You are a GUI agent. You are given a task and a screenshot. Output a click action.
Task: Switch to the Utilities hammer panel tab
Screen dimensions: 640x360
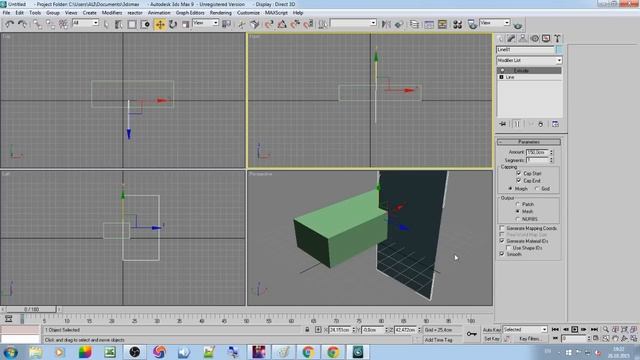tap(557, 38)
